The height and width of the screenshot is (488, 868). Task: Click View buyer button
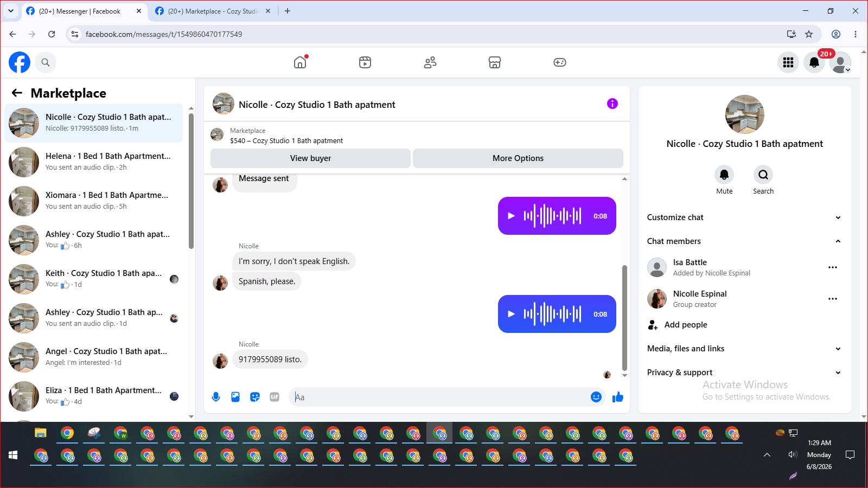click(x=310, y=158)
